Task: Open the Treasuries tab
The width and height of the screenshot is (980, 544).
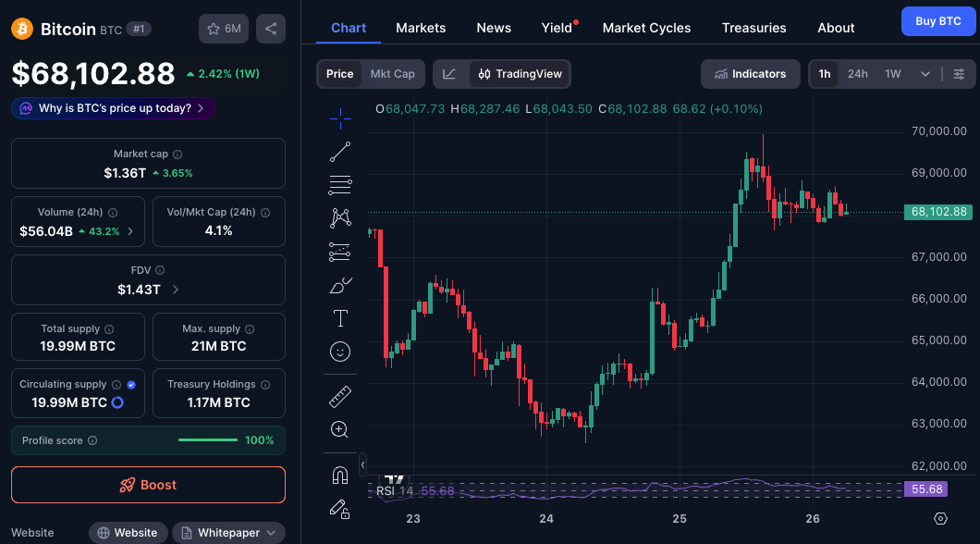Action: coord(753,28)
